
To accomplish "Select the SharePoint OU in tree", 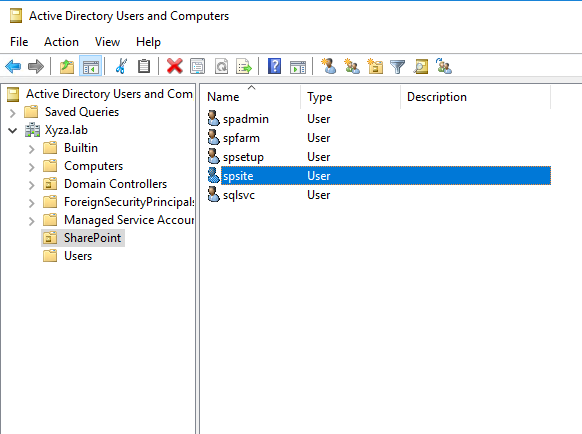I will (92, 238).
